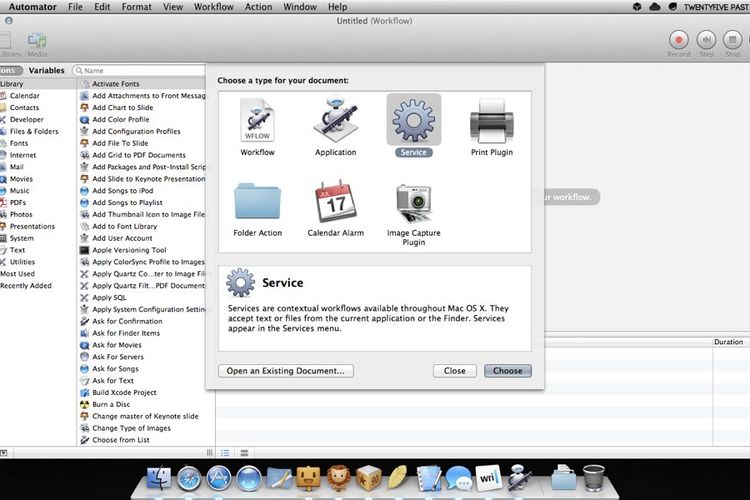Click Open an Existing Document button
The height and width of the screenshot is (500, 750).
(x=285, y=370)
